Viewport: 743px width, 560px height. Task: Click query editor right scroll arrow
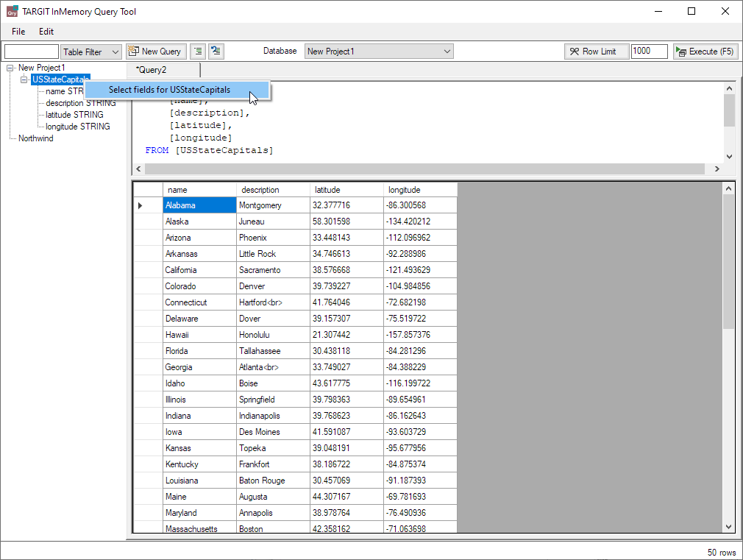tap(717, 169)
